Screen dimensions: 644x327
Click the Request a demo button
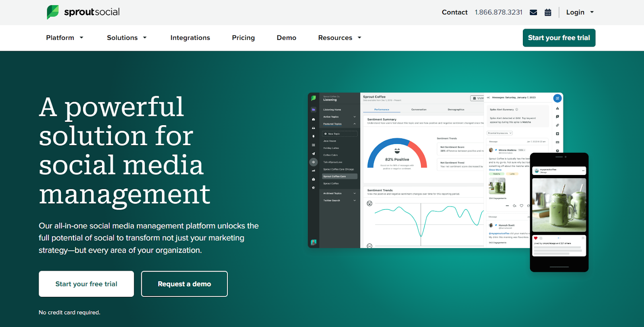click(x=184, y=284)
